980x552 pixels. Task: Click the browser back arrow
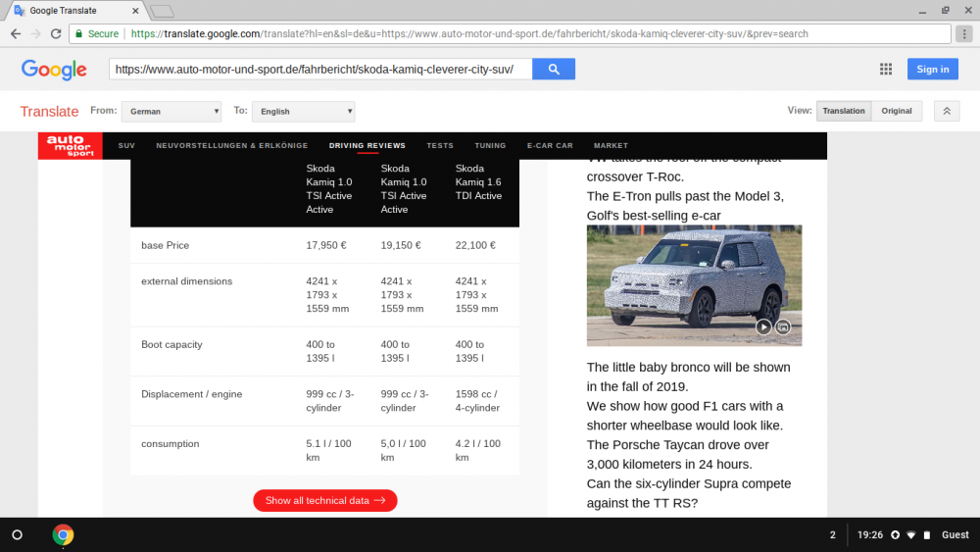(16, 33)
